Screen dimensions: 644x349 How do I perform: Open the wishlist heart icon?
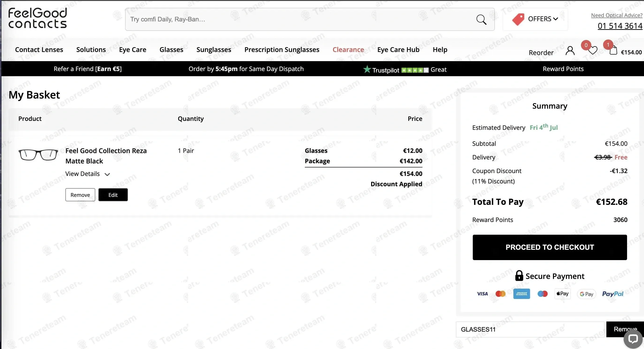pos(592,51)
